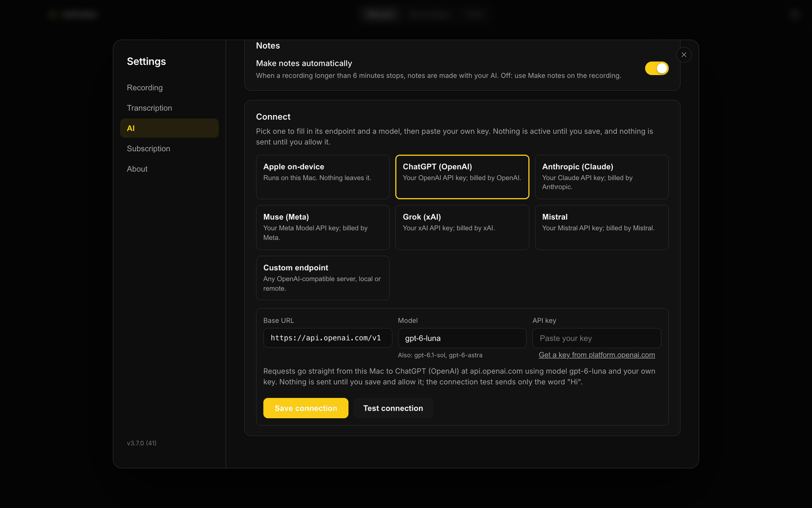
Task: Click the Settings title text
Action: [x=147, y=62]
